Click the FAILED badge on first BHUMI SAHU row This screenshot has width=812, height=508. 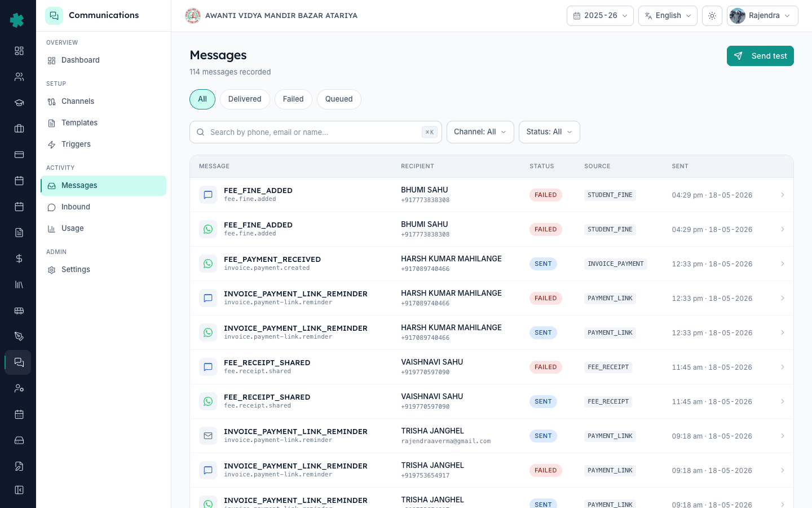pyautogui.click(x=546, y=195)
